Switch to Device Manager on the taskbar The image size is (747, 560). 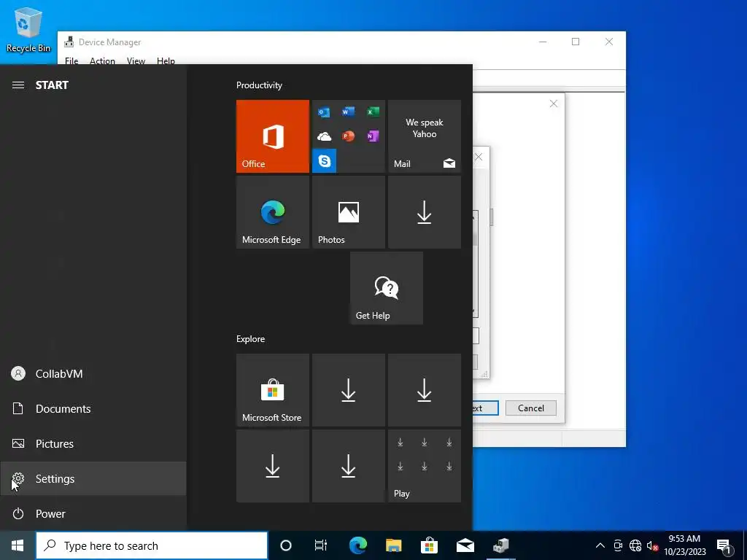(x=500, y=545)
